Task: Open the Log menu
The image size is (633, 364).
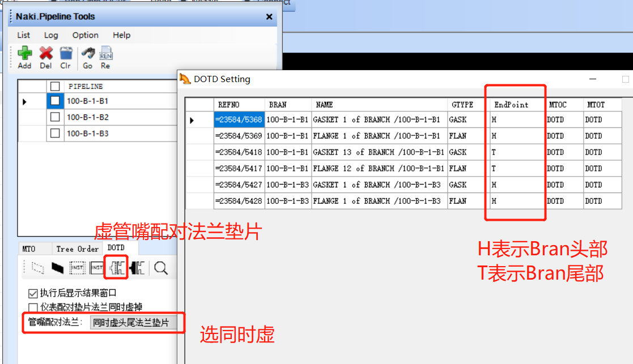Action: tap(51, 35)
